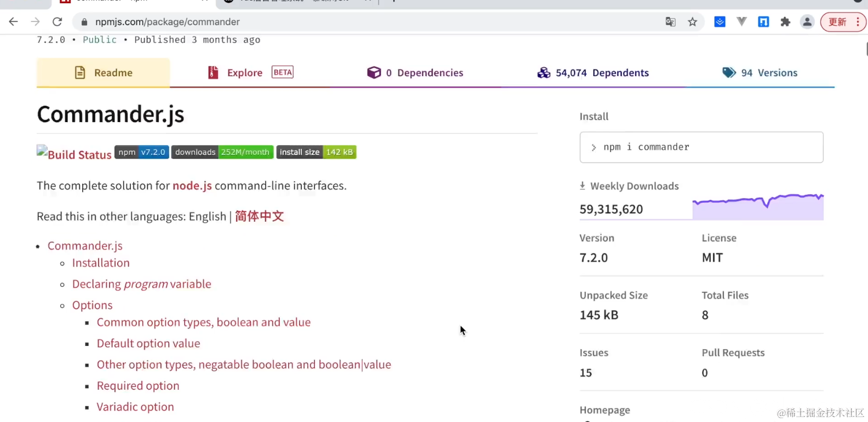868x422 pixels.
Task: Click the Versions tags icon
Action: pos(729,73)
